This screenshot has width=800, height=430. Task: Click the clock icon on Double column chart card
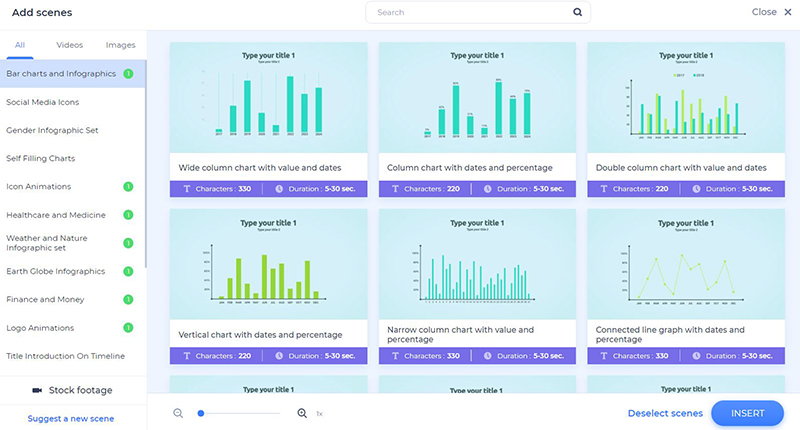696,189
